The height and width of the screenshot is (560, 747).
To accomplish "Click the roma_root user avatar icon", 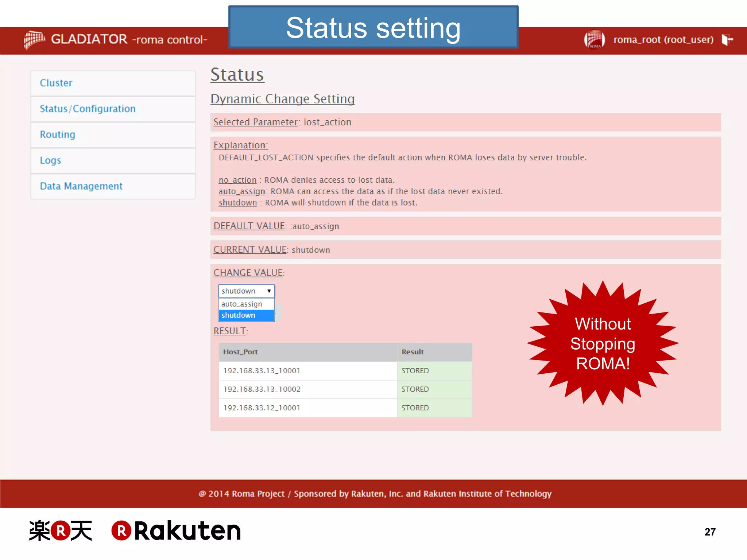I will tap(595, 39).
